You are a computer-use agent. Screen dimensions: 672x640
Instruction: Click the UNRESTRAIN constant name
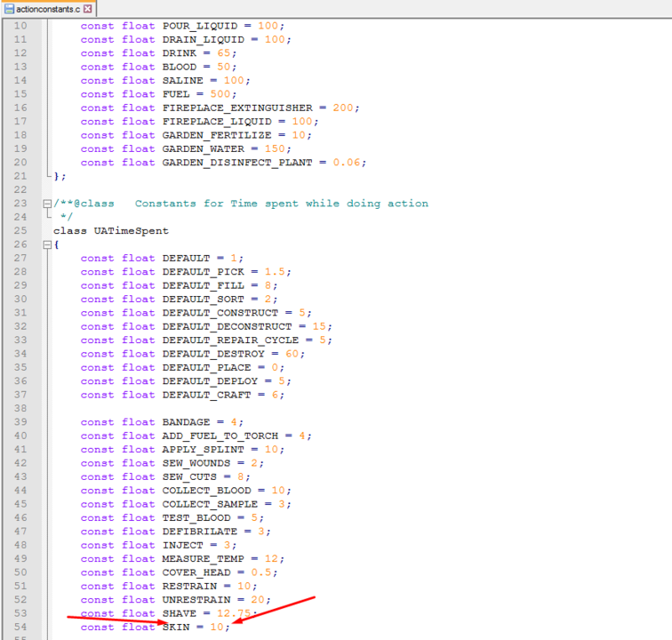(x=196, y=600)
